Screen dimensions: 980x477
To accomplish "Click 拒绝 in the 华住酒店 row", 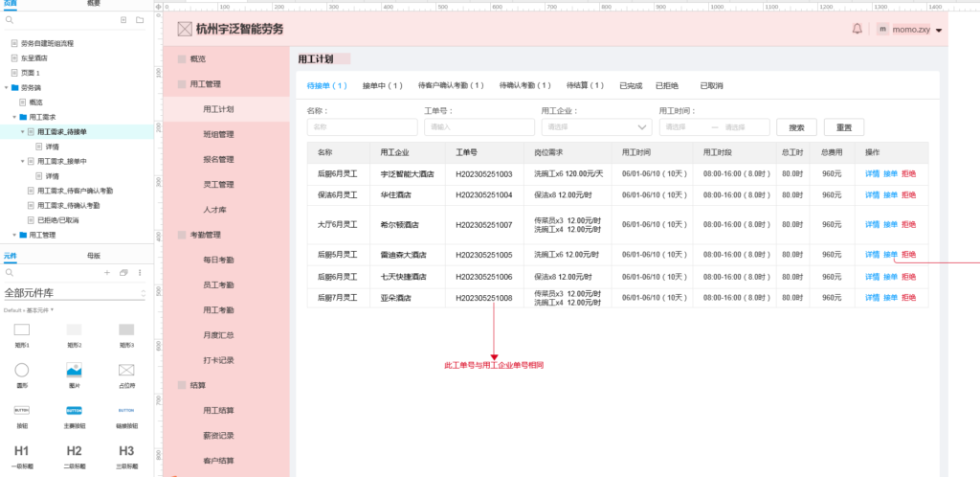I will click(x=908, y=195).
